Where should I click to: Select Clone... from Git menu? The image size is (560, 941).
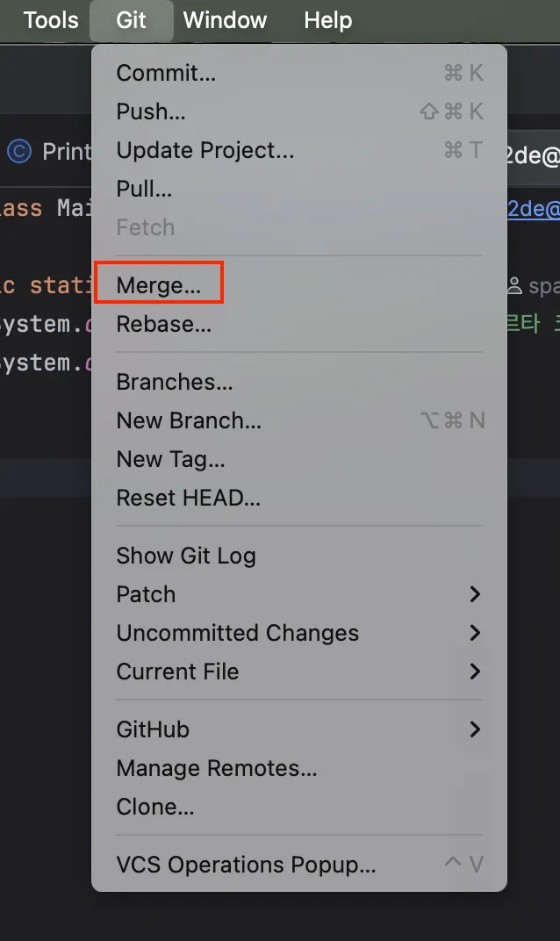[x=155, y=807]
